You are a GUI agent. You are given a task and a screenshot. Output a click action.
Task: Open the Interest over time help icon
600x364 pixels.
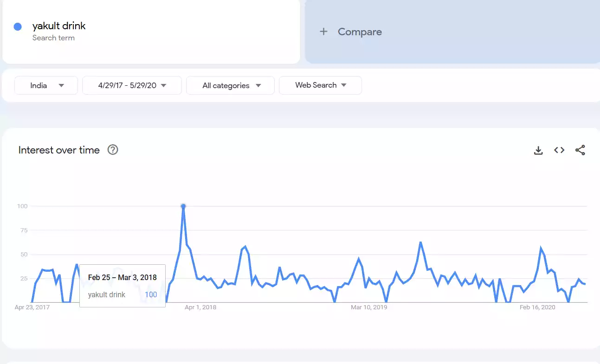[x=112, y=150]
